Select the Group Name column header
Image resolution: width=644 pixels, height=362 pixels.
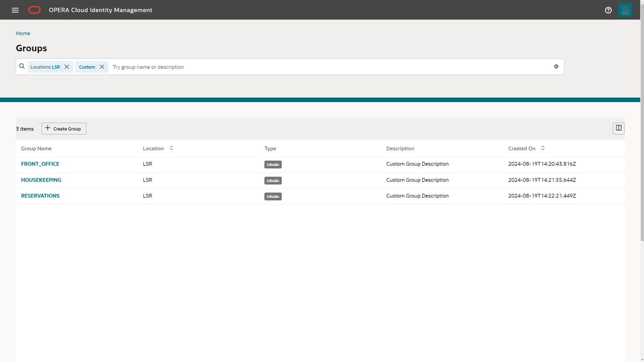pos(36,149)
